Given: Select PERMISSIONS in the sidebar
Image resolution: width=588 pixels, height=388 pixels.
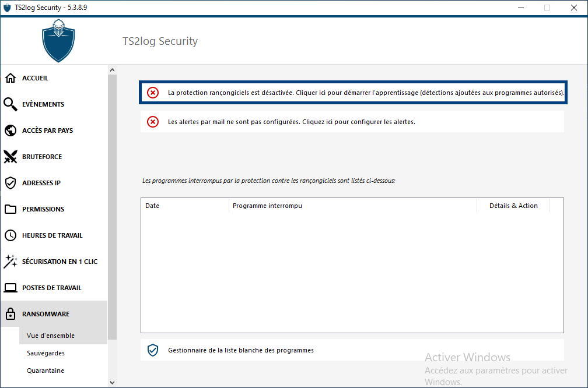Looking at the screenshot, I should (x=54, y=209).
